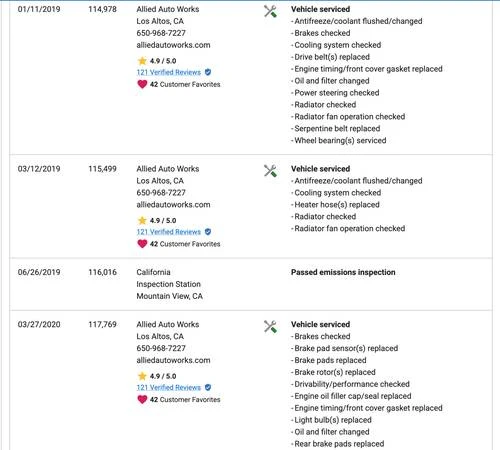The image size is (500, 450).
Task: Click verified shield badge in 03/27/2020 entry
Action: pyautogui.click(x=208, y=387)
